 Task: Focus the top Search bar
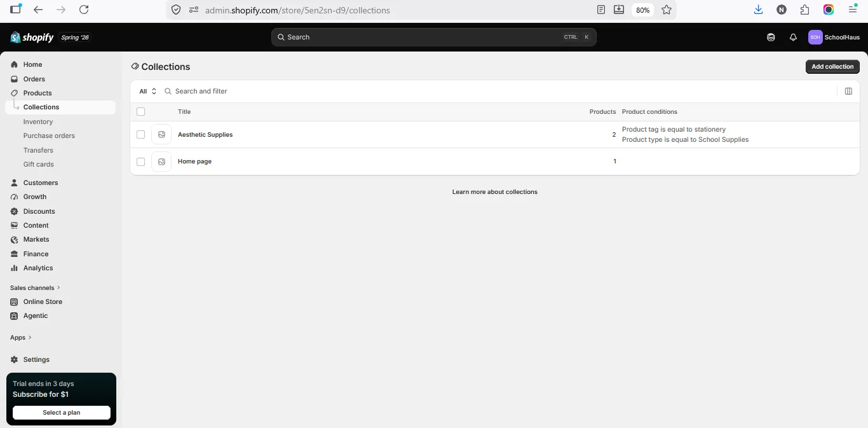click(x=434, y=37)
